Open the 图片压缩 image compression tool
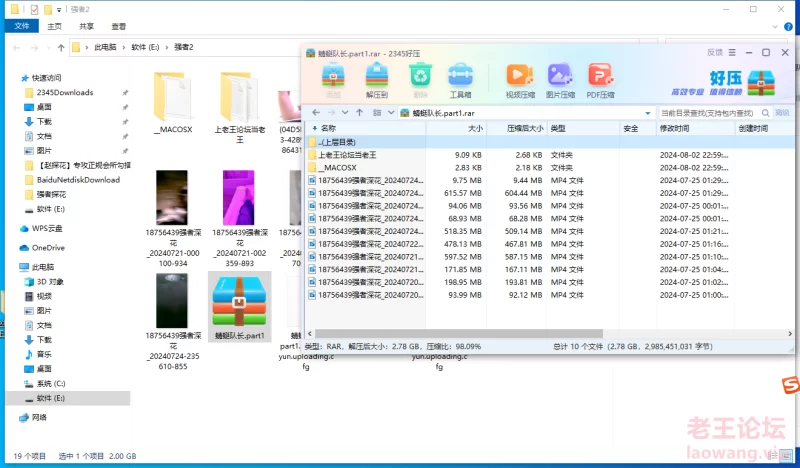 560,80
